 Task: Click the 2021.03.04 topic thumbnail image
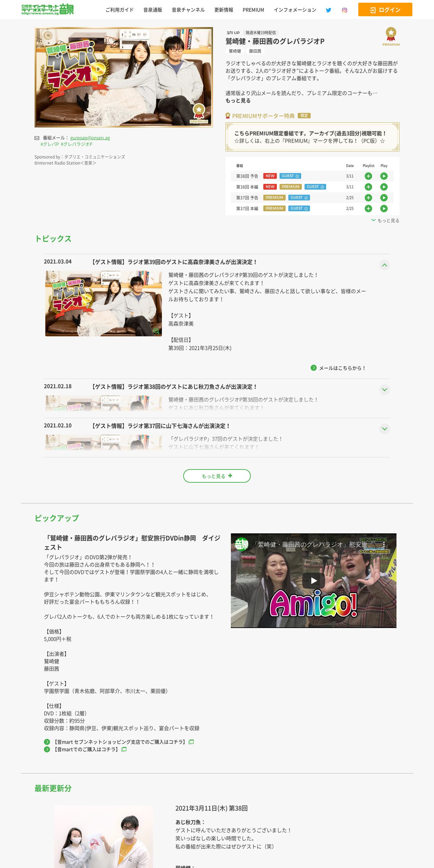[x=103, y=304]
